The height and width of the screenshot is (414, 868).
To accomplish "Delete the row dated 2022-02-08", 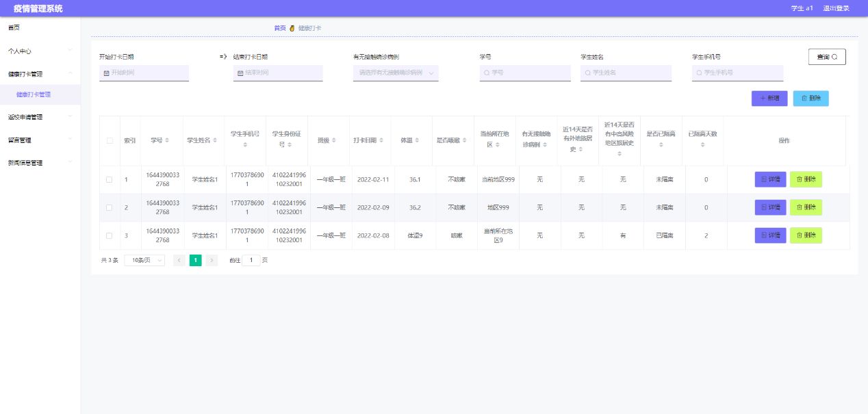I will pos(806,235).
